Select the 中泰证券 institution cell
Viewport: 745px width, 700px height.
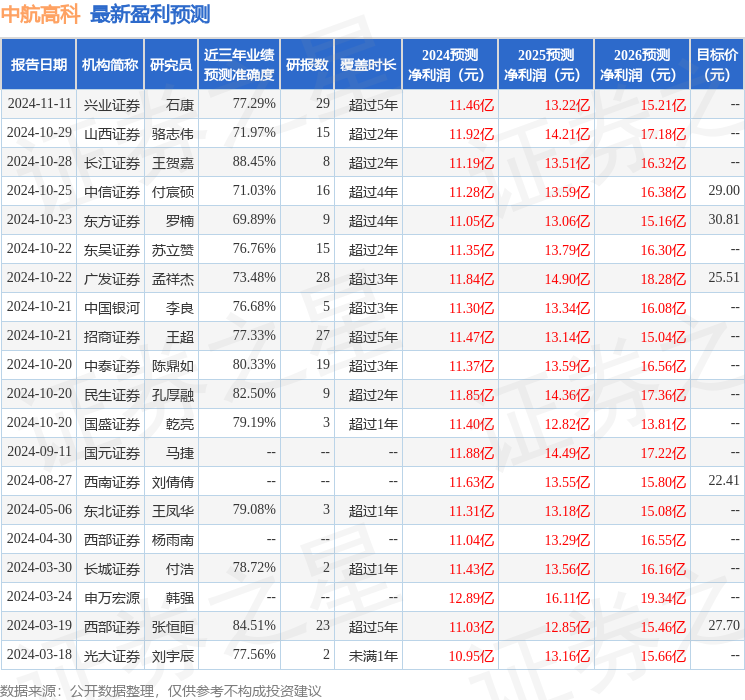pyautogui.click(x=112, y=366)
